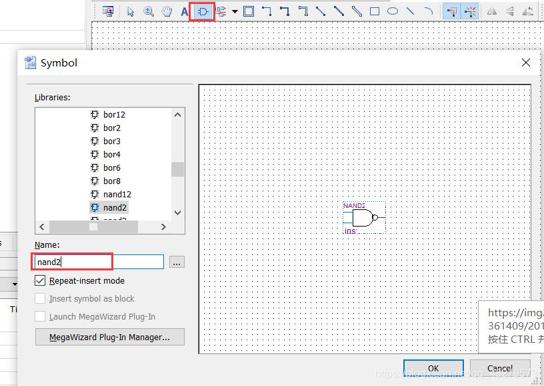Click the libraries list scroll-up arrow
The image size is (544, 386).
[178, 115]
